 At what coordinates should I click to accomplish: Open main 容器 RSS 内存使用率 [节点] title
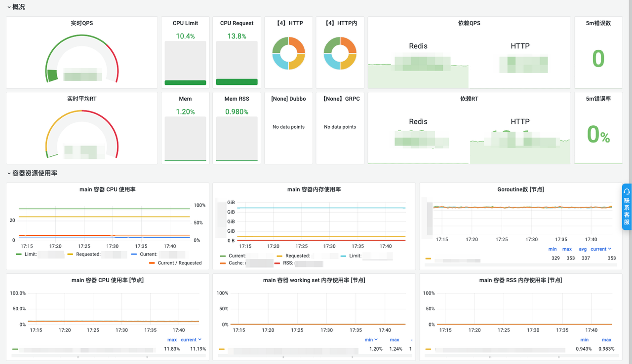(x=520, y=280)
